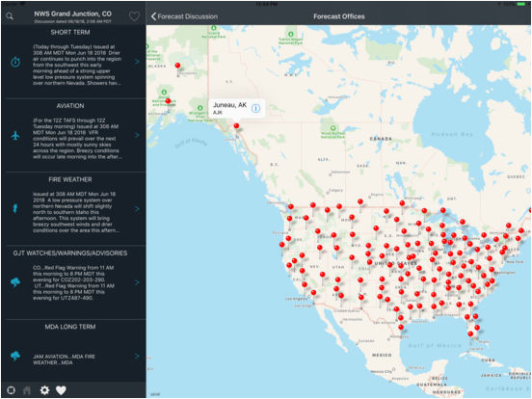Viewport: 532px width, 399px height.
Task: Expand the Aviation section chevron
Action: point(137,135)
